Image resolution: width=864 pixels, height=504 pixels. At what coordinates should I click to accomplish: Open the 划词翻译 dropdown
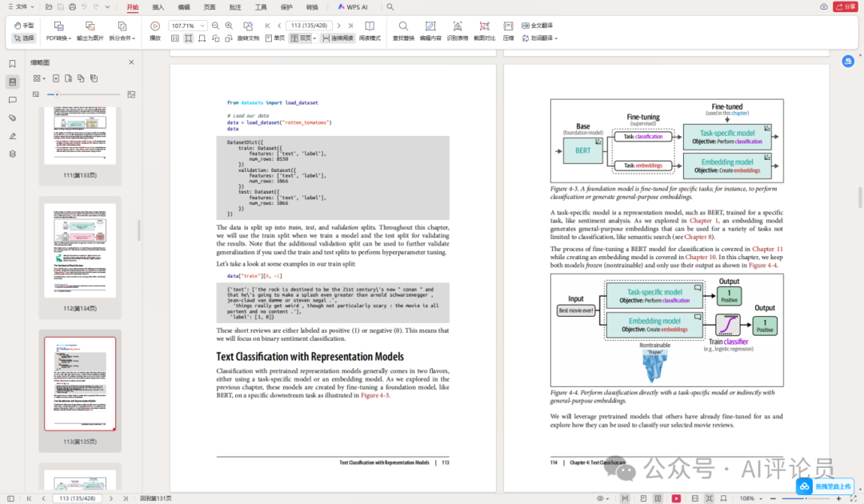[x=540, y=38]
